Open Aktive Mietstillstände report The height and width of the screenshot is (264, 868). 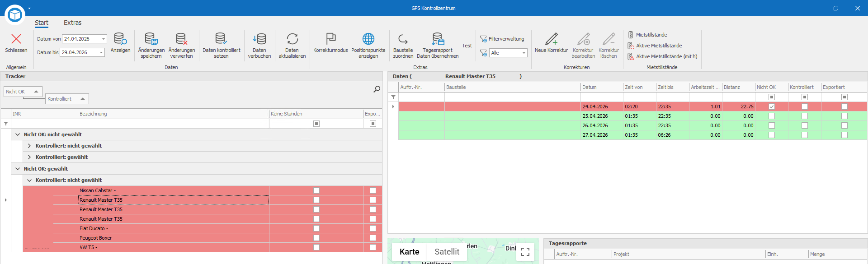[655, 46]
